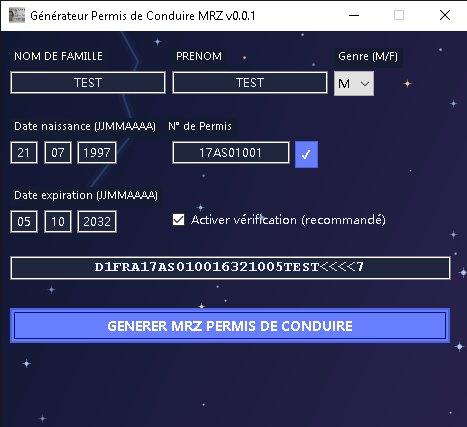Click the generated MRZ output field
Screen dimensions: 467x427
point(230,268)
